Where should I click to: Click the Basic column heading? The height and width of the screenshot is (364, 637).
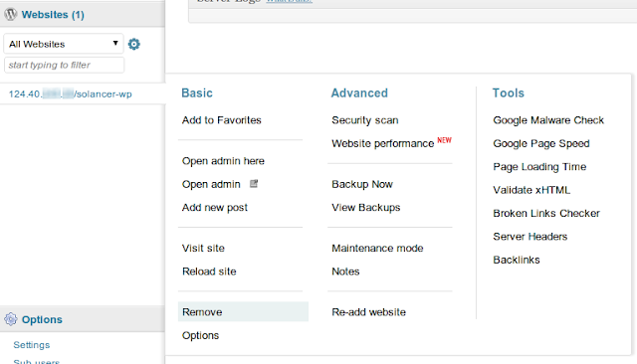197,92
